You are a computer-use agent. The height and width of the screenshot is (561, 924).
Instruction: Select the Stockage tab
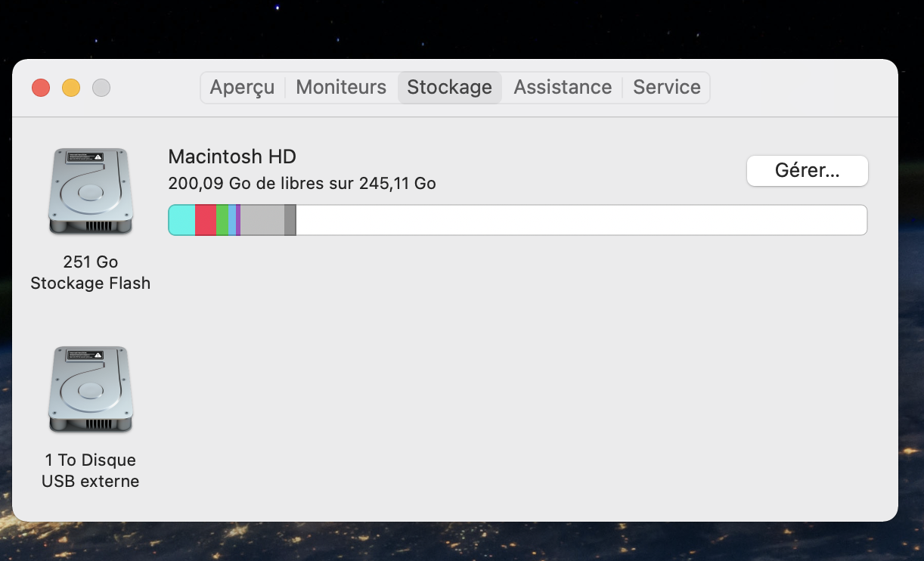(449, 87)
